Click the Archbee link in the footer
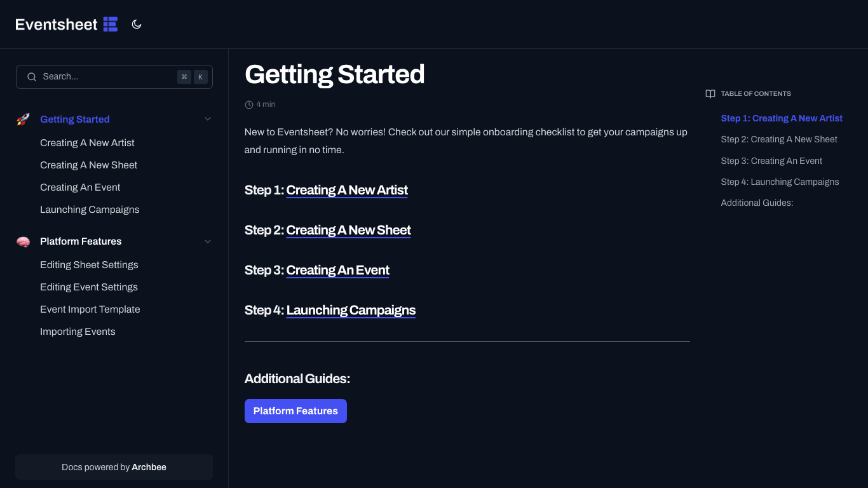Screen dimensions: 868x488 tap(149, 467)
